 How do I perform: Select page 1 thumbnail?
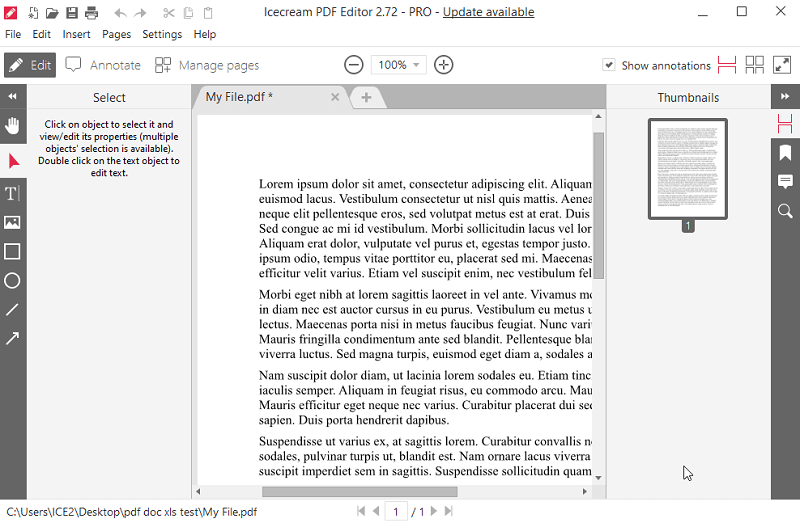tap(687, 168)
